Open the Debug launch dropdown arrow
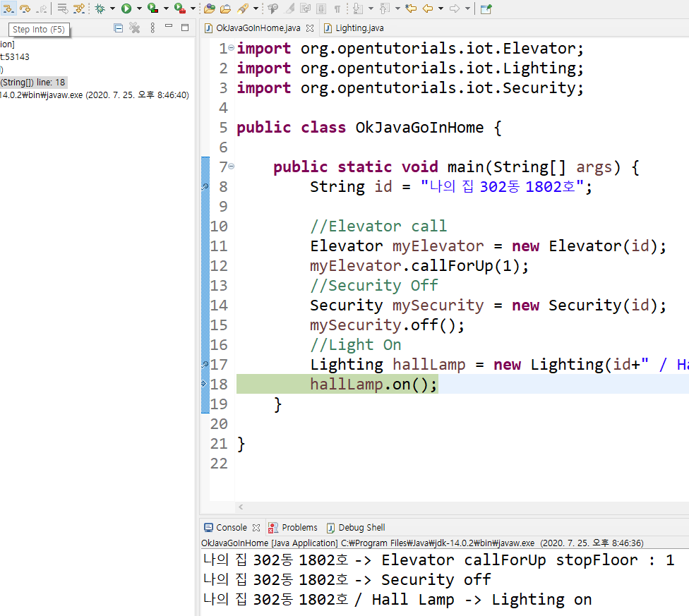The image size is (689, 616). click(112, 8)
